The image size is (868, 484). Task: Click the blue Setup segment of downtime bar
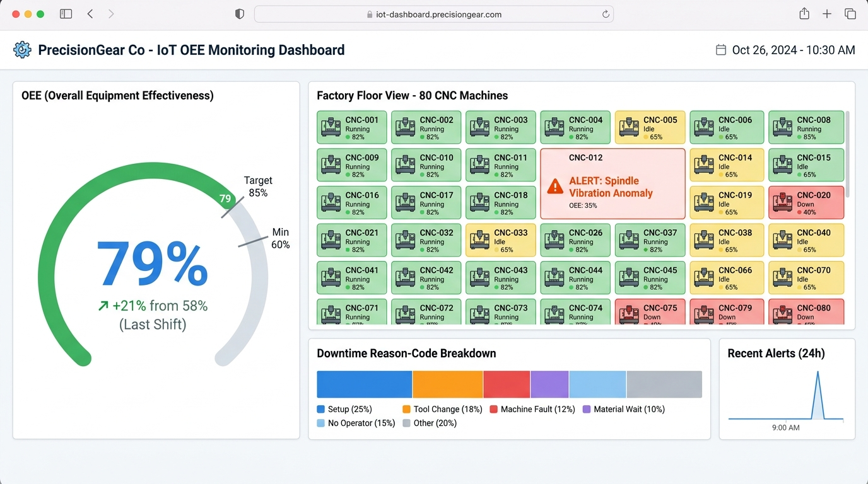coord(365,384)
